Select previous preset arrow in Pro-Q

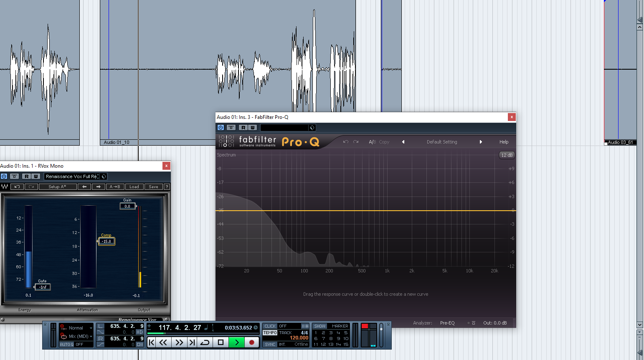tap(403, 142)
